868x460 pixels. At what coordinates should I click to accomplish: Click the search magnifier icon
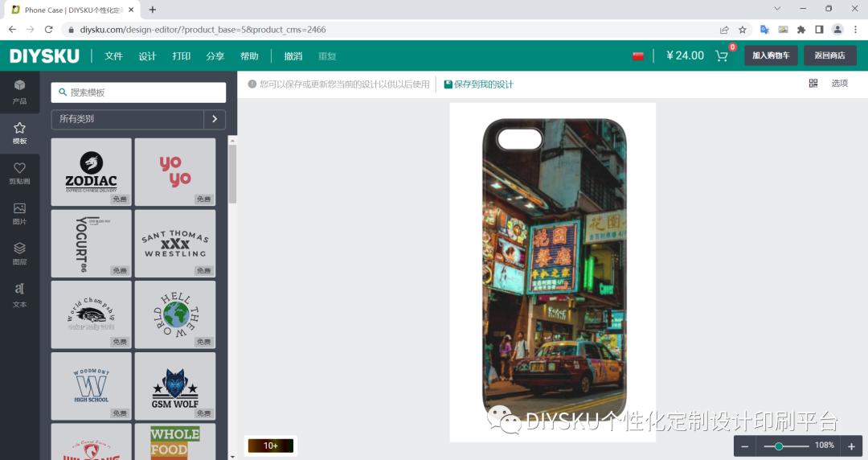pos(63,92)
